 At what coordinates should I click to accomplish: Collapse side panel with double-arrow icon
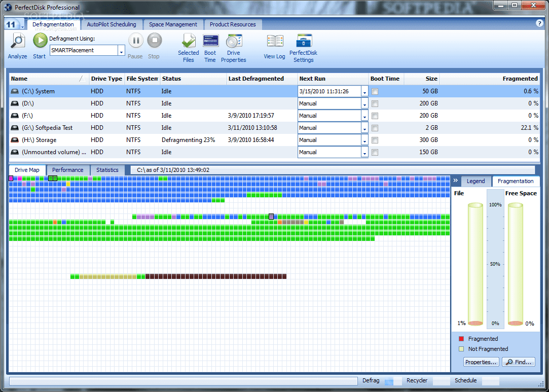pyautogui.click(x=456, y=181)
